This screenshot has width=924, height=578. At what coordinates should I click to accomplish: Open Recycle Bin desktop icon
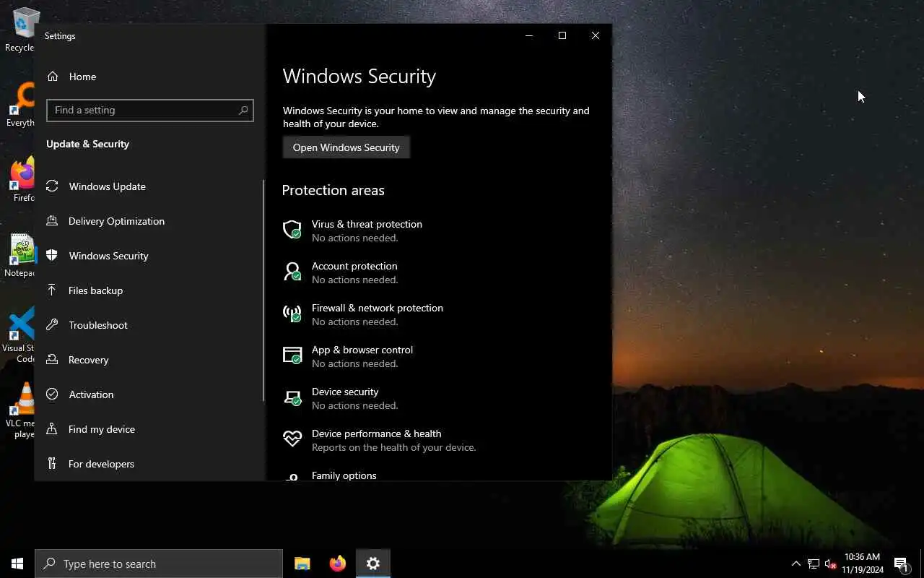(22, 30)
